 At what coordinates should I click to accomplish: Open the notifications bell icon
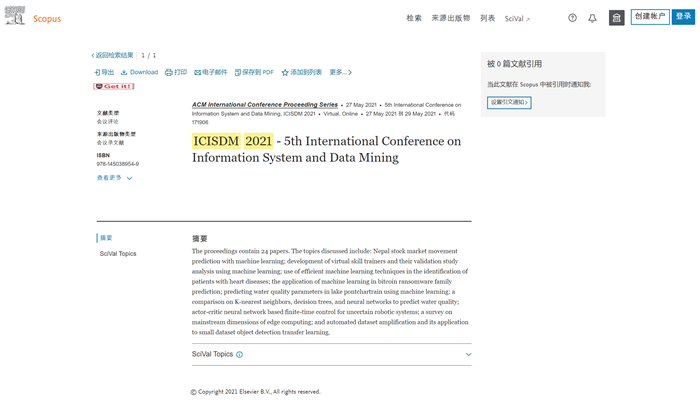(592, 18)
